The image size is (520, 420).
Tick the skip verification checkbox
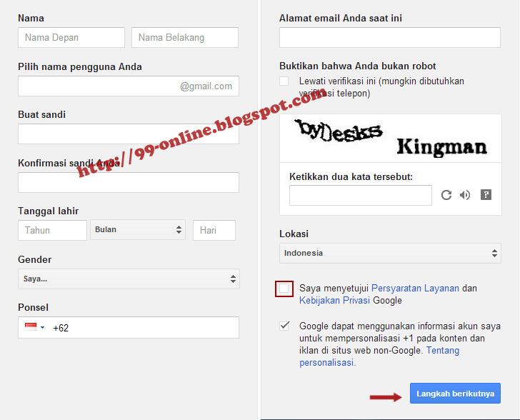[284, 81]
